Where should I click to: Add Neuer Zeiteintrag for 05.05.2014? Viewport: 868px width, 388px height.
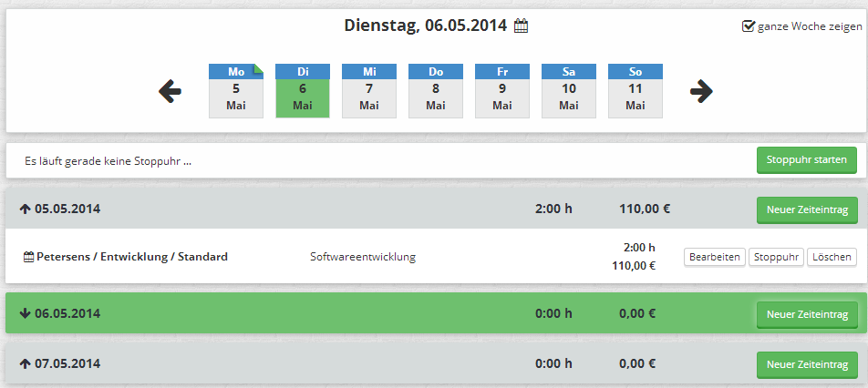[x=807, y=210]
